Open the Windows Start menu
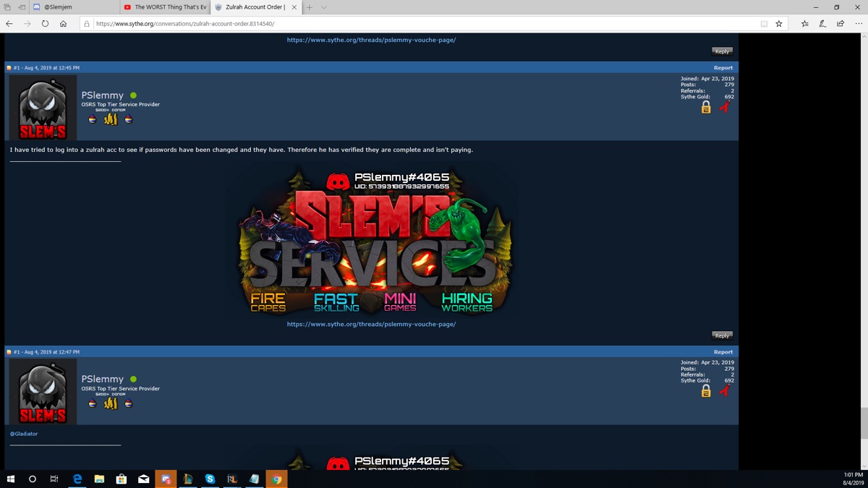The width and height of the screenshot is (868, 488). (11, 479)
